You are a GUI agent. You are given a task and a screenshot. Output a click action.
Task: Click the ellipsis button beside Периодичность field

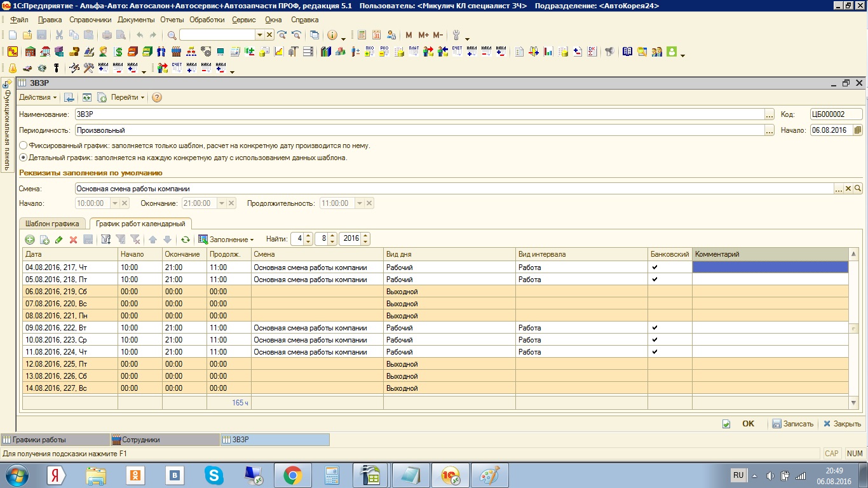pyautogui.click(x=770, y=130)
